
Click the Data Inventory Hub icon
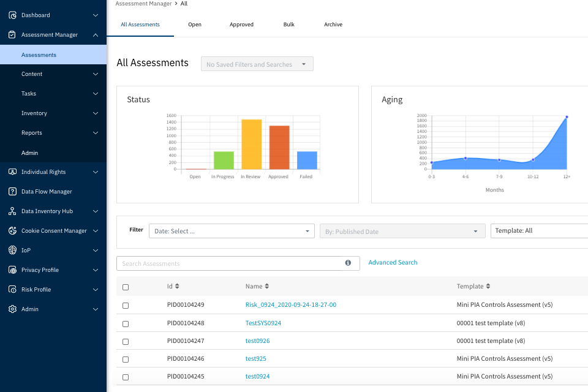[12, 211]
